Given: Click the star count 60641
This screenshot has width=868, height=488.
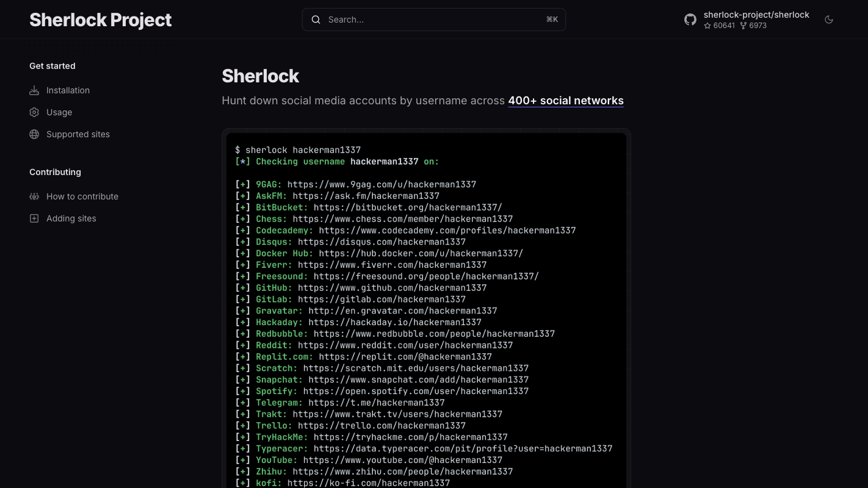Looking at the screenshot, I should coord(719,26).
